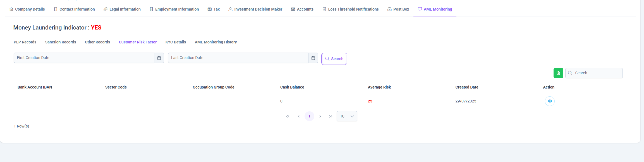This screenshot has width=644, height=162.
Task: Click the First Creation Date field
Action: pos(84,58)
